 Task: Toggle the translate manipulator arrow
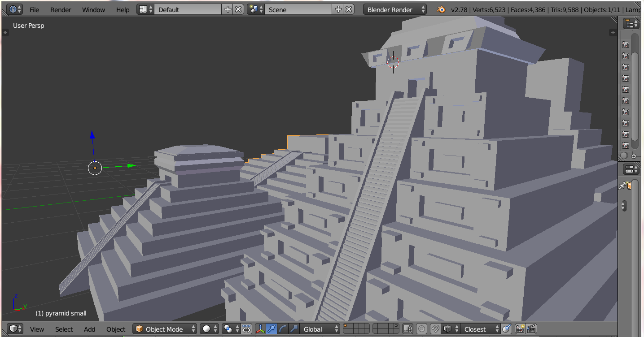(272, 329)
